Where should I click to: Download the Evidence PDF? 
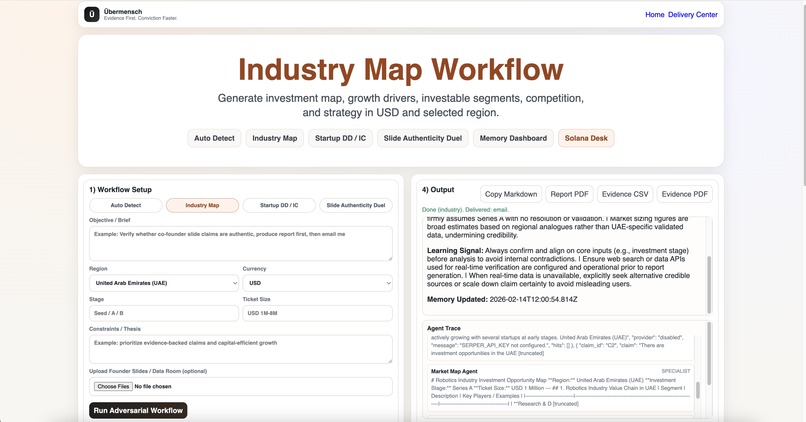pyautogui.click(x=684, y=194)
